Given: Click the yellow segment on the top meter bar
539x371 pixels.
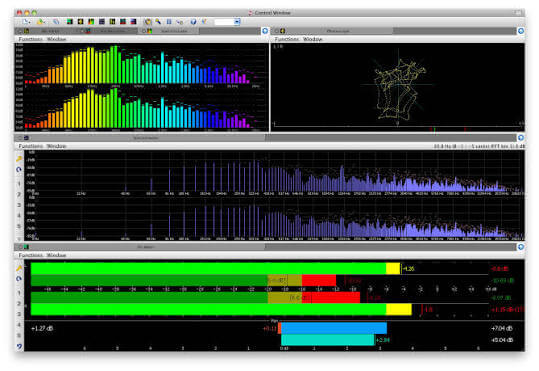Looking at the screenshot, I should 393,269.
